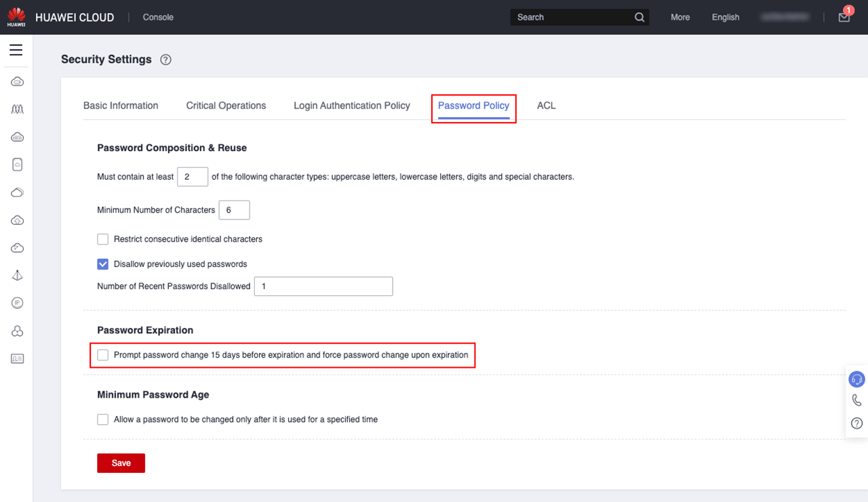The height and width of the screenshot is (502, 868).
Task: Open the English language dropdown
Action: 725,18
